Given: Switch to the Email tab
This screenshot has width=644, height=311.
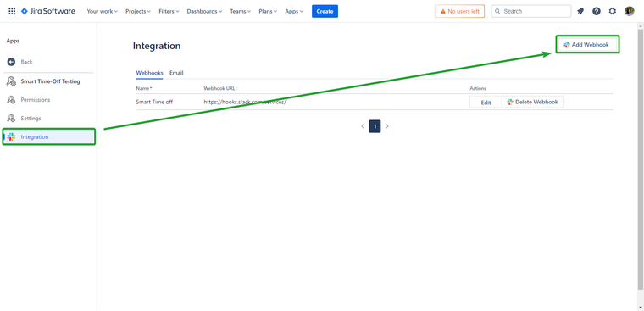Looking at the screenshot, I should tap(176, 73).
